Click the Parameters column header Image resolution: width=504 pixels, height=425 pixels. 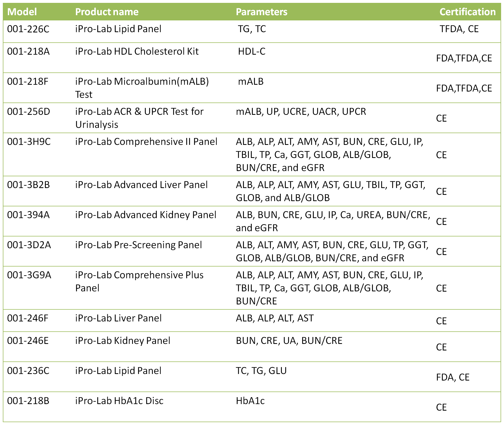click(261, 12)
